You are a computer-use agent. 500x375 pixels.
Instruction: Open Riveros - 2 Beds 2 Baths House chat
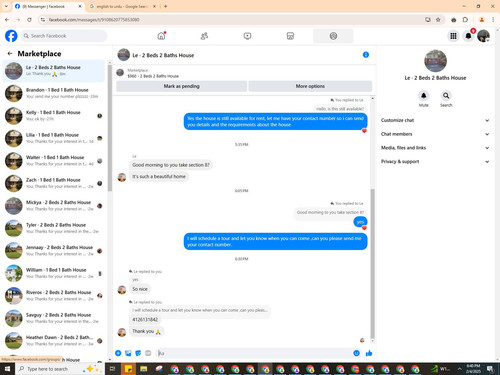(x=54, y=296)
